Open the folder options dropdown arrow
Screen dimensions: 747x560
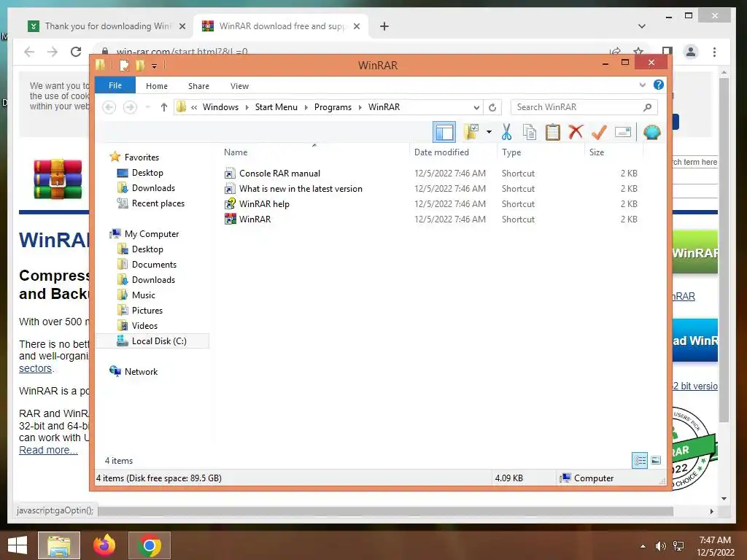[x=489, y=132]
